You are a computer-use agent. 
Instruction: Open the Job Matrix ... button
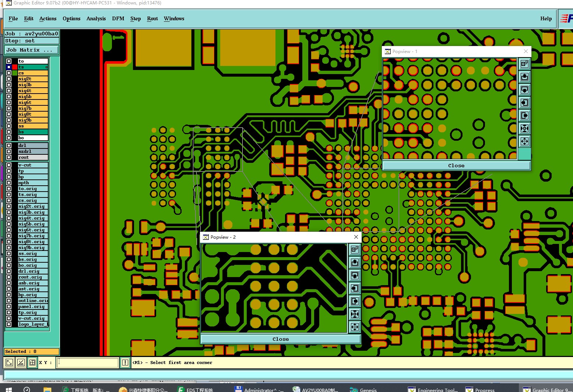[32, 50]
